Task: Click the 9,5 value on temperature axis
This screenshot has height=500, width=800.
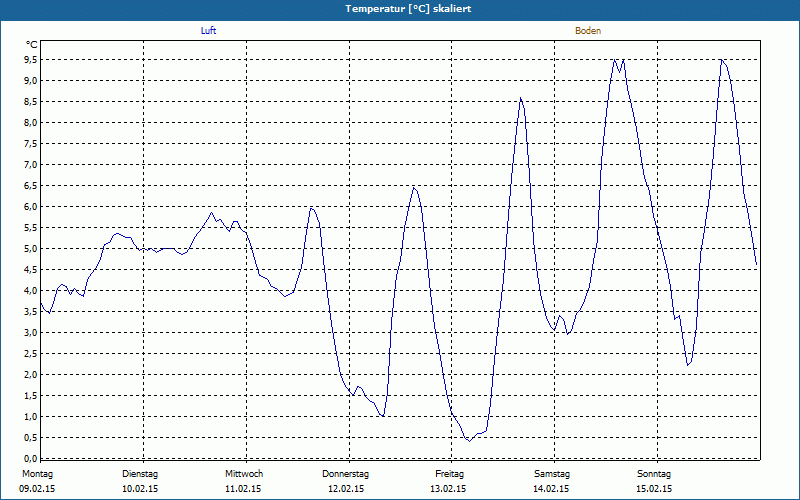Action: pos(30,60)
